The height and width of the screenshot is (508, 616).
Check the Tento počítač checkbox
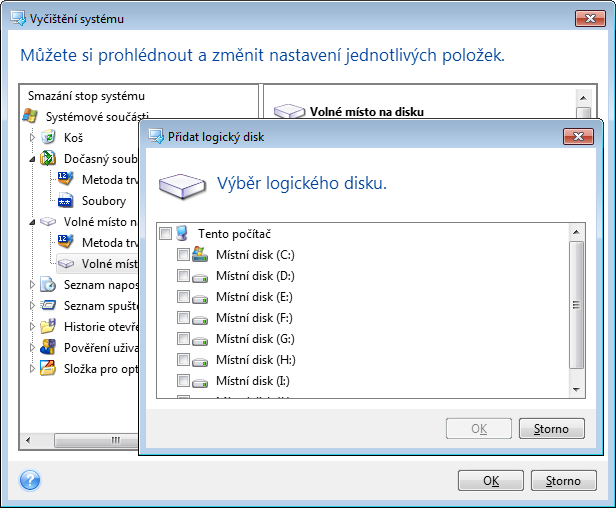(x=165, y=233)
